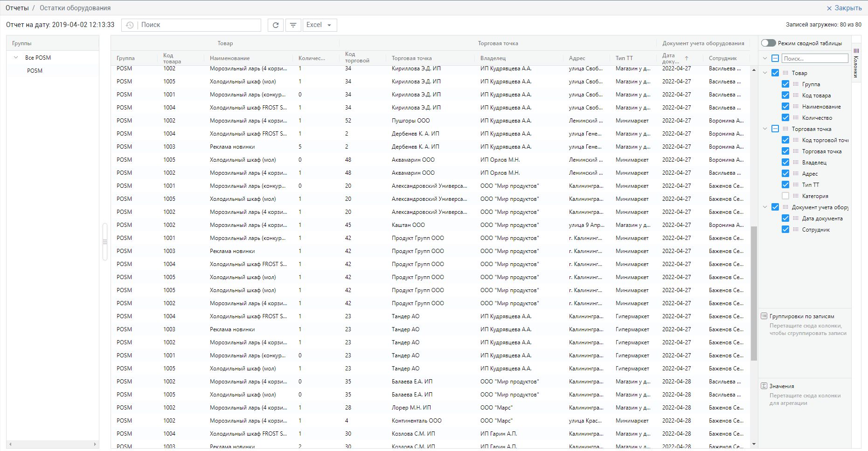
Task: Click the table's vertical scrollbar thumb
Action: point(754,294)
